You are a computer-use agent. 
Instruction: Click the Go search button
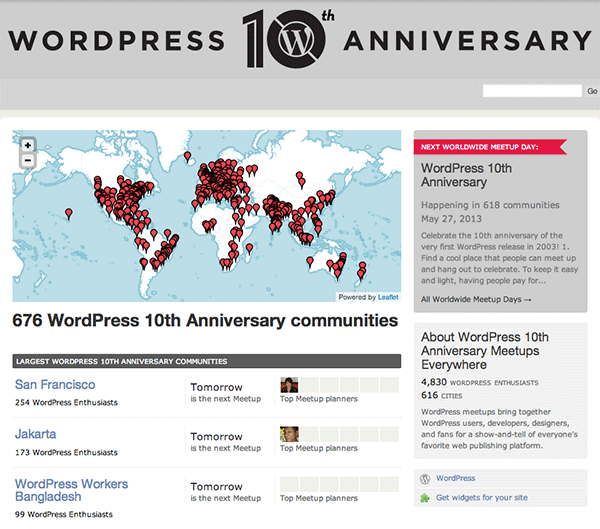click(x=592, y=91)
